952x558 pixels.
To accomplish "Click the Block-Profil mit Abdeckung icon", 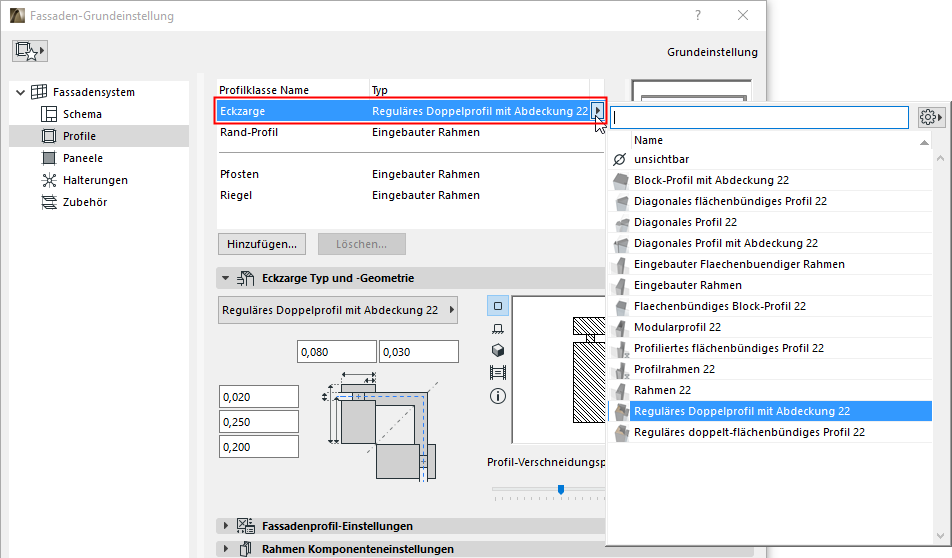I will click(x=620, y=180).
